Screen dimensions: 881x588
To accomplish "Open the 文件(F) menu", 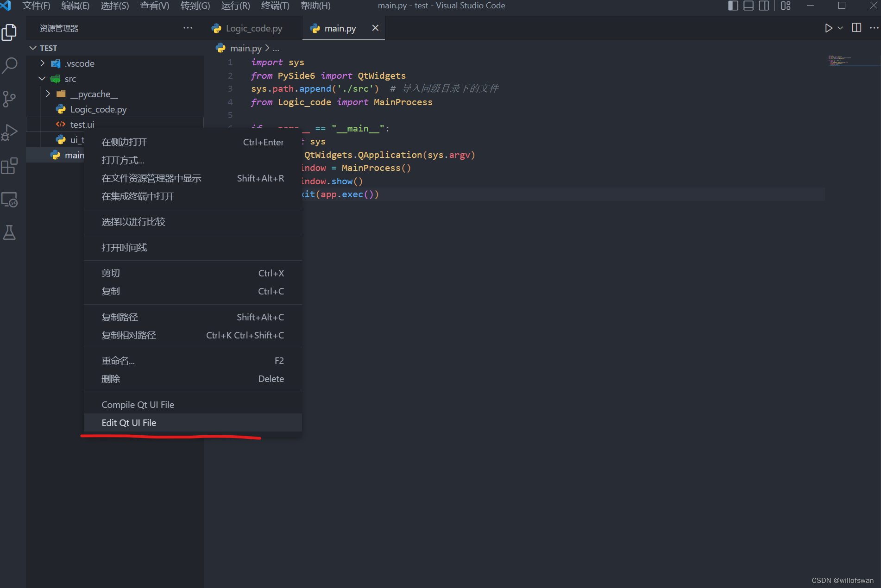I will pyautogui.click(x=36, y=6).
